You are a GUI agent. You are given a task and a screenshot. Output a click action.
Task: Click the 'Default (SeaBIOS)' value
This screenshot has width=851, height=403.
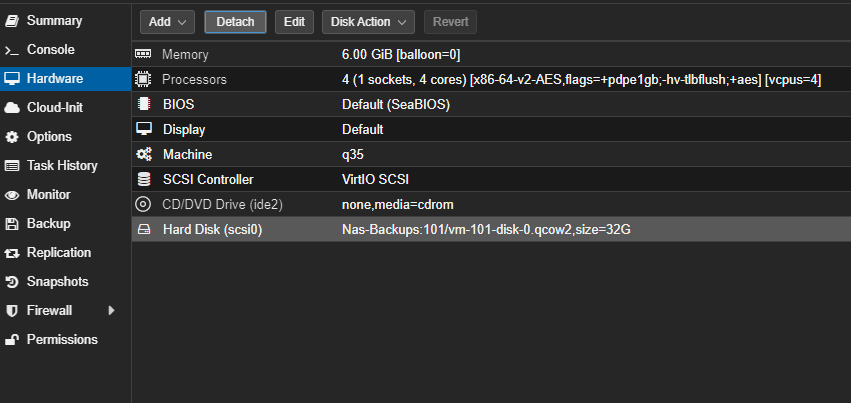click(x=396, y=105)
